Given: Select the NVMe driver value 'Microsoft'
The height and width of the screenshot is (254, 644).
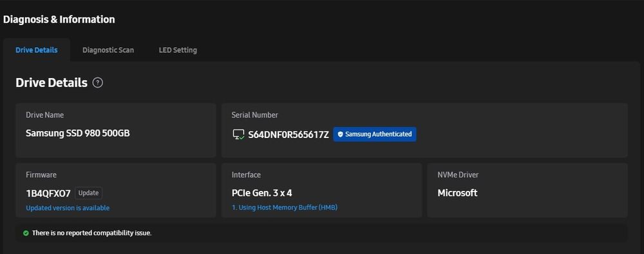Looking at the screenshot, I should [x=457, y=193].
